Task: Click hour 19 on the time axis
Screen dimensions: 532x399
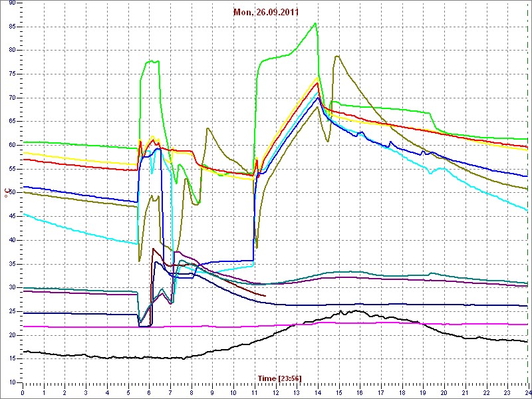Action: coord(423,392)
